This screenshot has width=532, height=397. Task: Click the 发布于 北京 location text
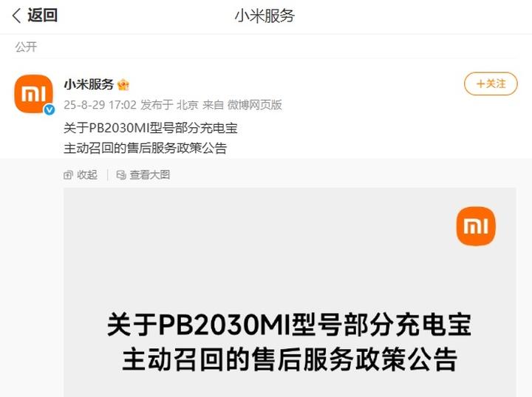169,105
